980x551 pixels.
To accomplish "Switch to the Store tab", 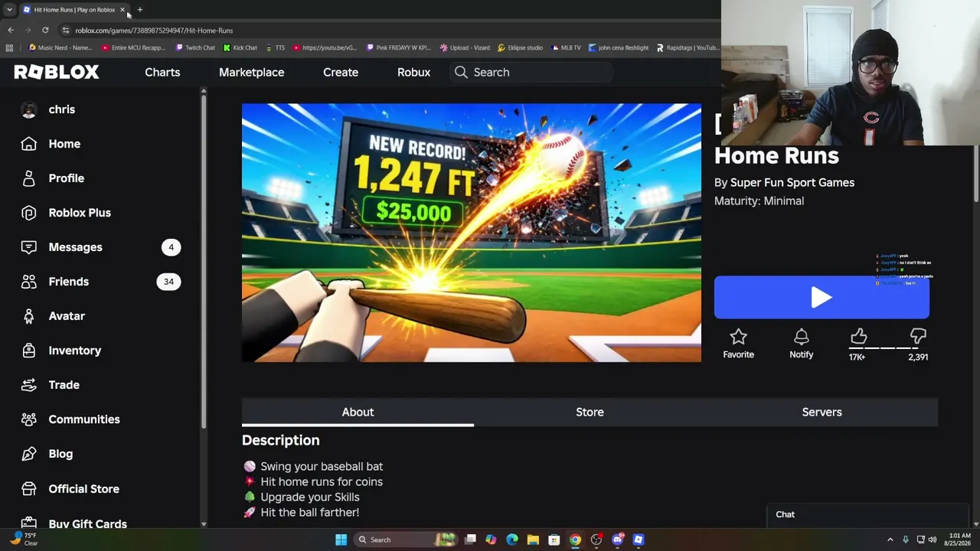I will click(x=590, y=412).
